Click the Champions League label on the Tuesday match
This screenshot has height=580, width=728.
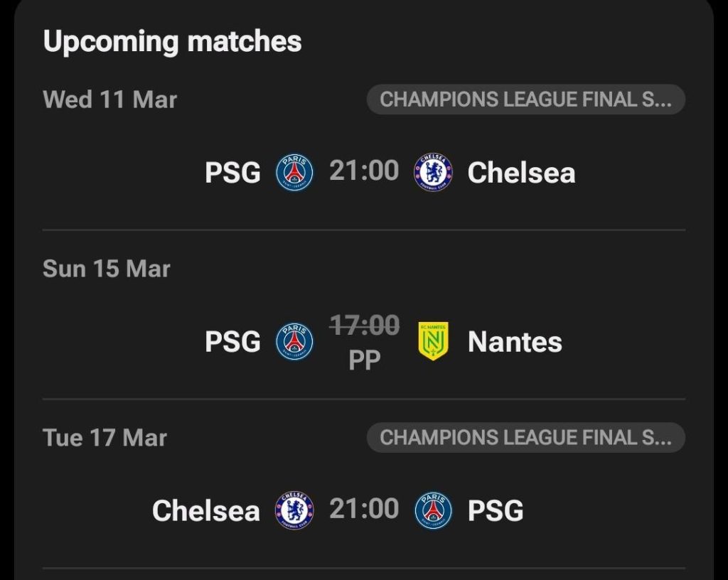(526, 437)
